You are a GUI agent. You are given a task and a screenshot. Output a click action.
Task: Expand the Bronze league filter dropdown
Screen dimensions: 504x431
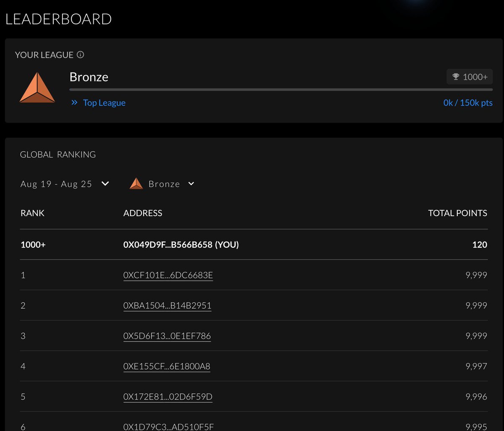pos(162,184)
